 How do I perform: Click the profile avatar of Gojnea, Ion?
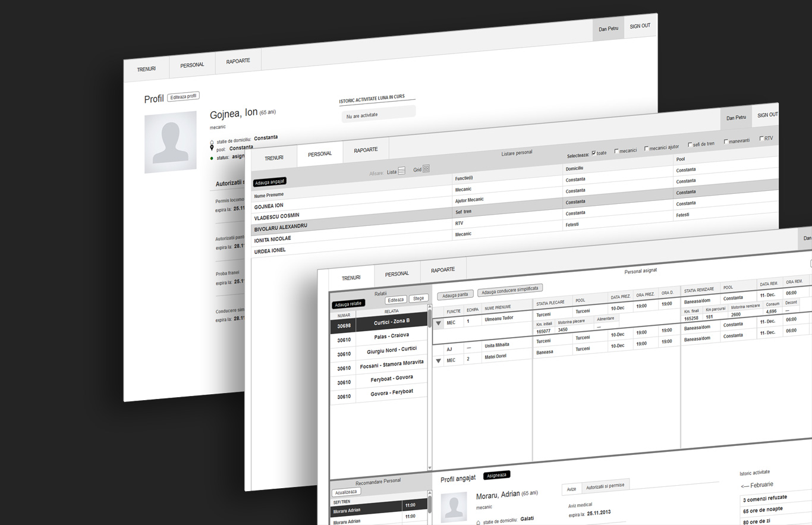[171, 142]
